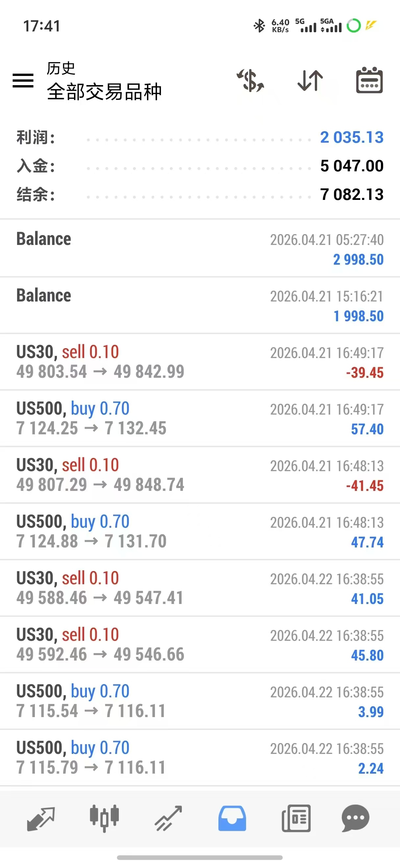Tap the currency symbol filter icon
The image size is (400, 868).
(250, 81)
